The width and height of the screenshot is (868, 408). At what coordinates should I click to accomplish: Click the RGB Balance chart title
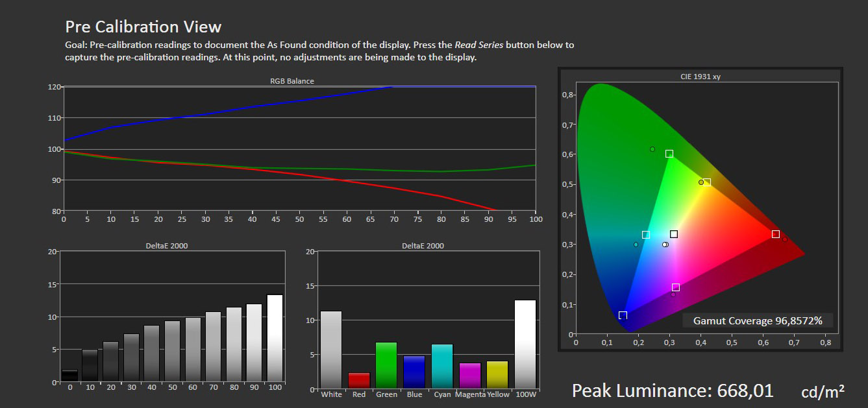(292, 81)
